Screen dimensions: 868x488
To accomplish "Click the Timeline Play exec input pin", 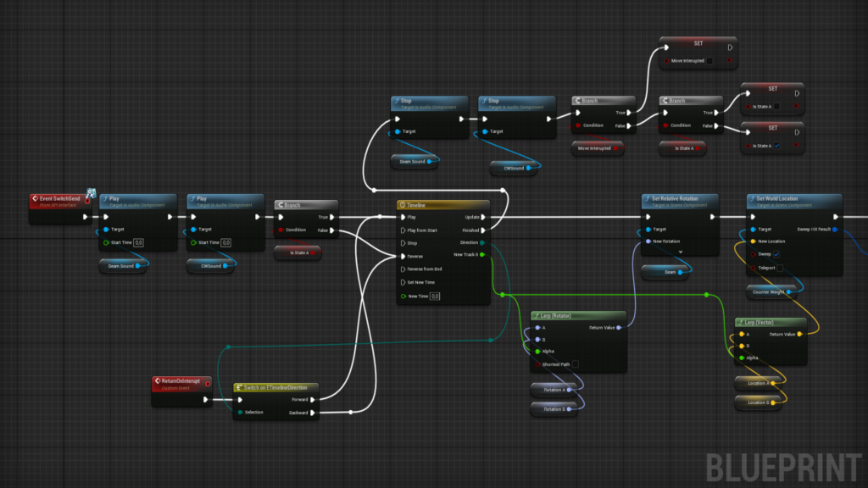I will [403, 217].
